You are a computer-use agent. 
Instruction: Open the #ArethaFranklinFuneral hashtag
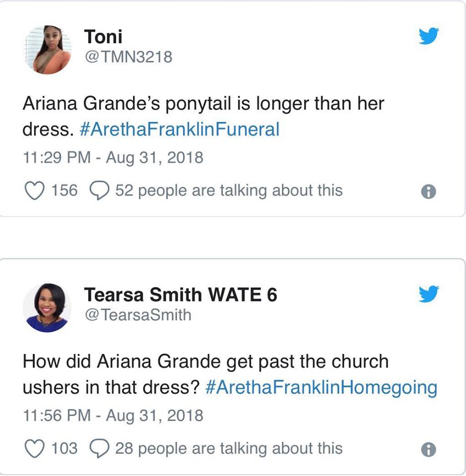tap(179, 130)
